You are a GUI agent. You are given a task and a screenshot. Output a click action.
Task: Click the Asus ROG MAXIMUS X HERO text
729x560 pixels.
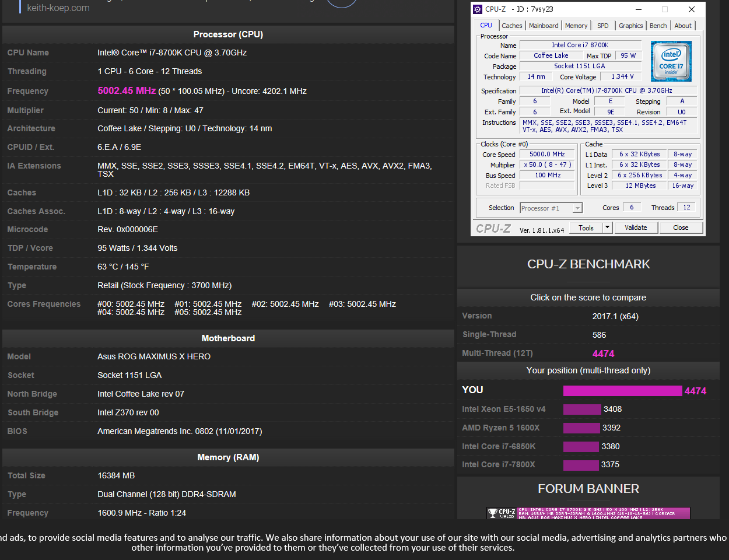[x=154, y=356]
